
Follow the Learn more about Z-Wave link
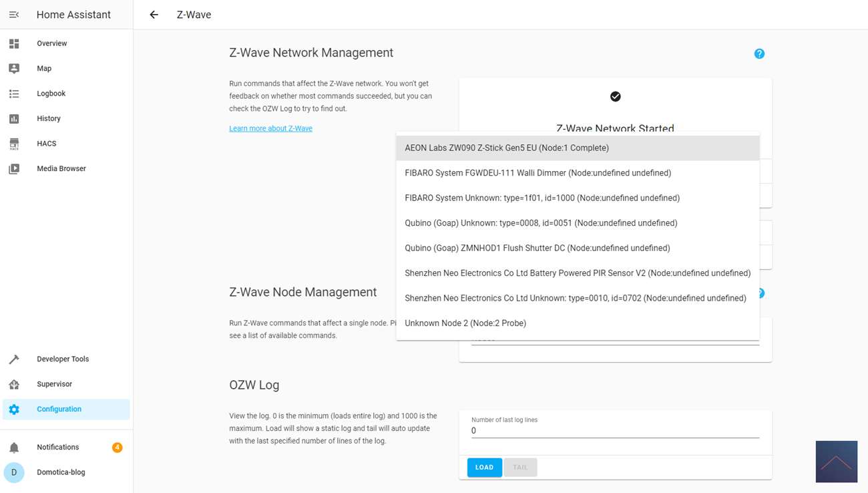coord(270,128)
